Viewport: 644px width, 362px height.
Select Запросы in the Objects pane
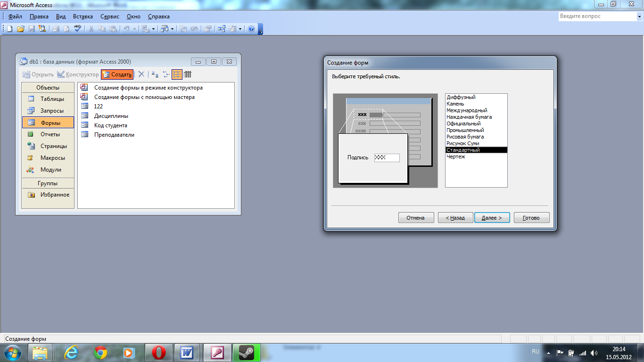coord(48,111)
